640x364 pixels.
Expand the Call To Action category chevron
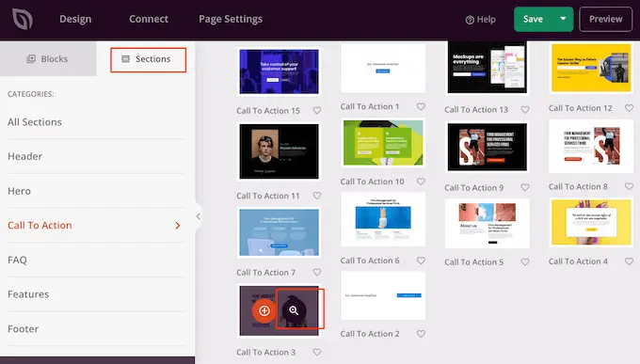coord(178,225)
